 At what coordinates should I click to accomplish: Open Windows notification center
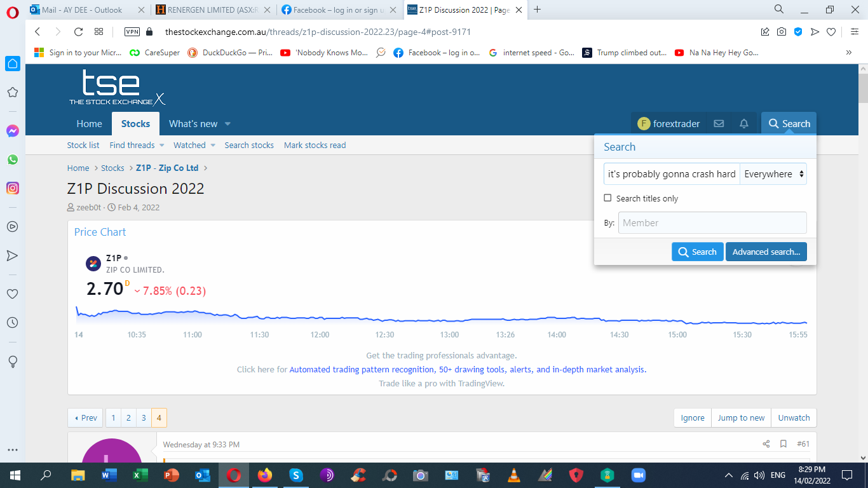pos(846,475)
